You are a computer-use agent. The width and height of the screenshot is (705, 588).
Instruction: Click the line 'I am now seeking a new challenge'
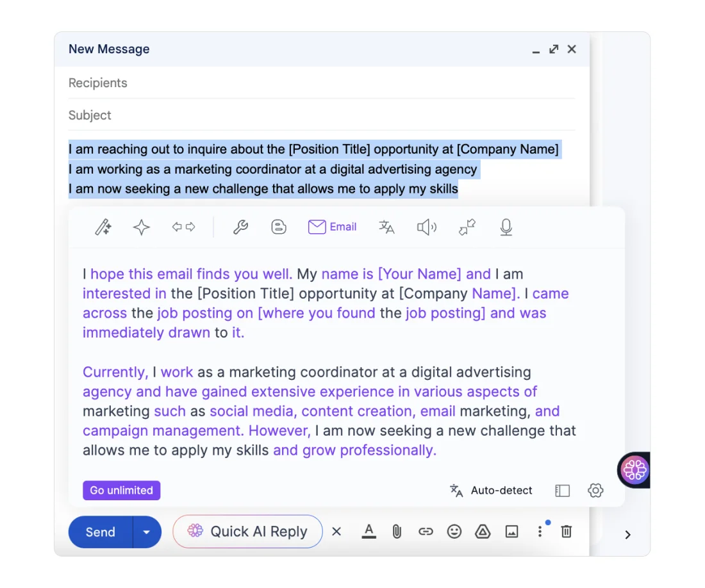coord(263,189)
